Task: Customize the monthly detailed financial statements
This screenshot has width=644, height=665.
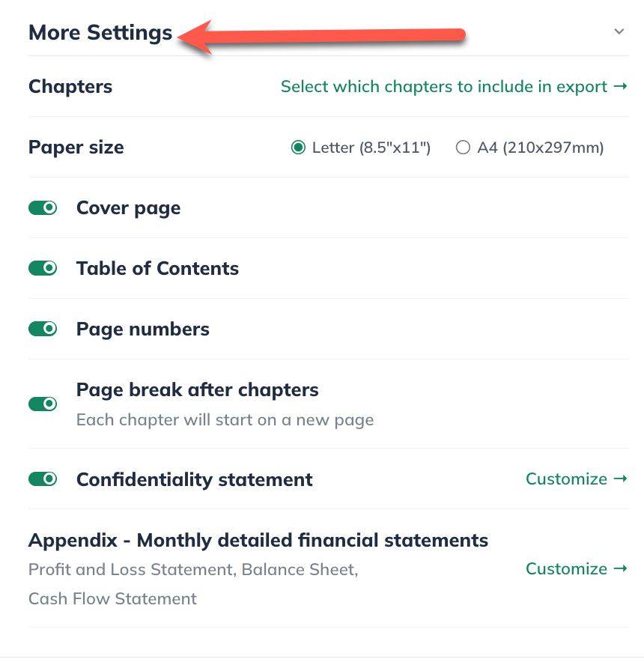Action: [567, 568]
